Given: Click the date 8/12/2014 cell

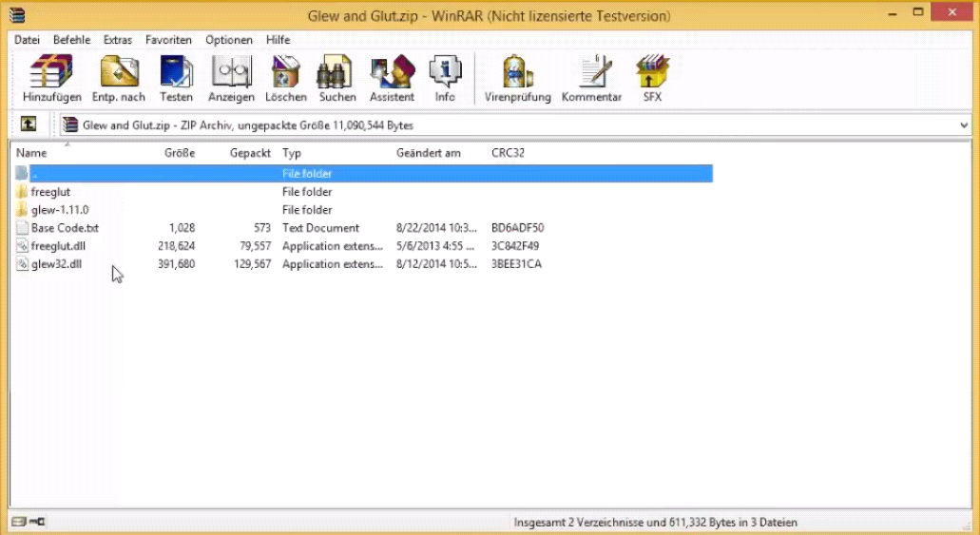Looking at the screenshot, I should [x=436, y=264].
